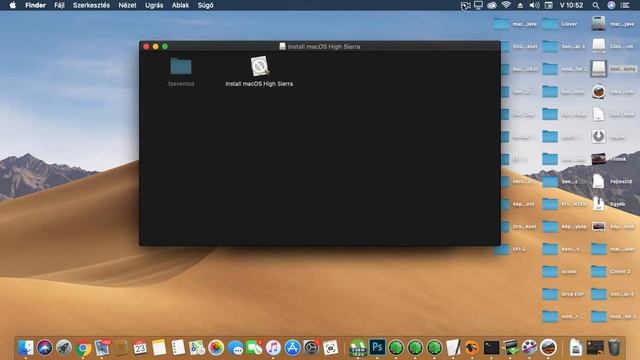
Task: Click the eject icon in menu bar
Action: coord(520,5)
